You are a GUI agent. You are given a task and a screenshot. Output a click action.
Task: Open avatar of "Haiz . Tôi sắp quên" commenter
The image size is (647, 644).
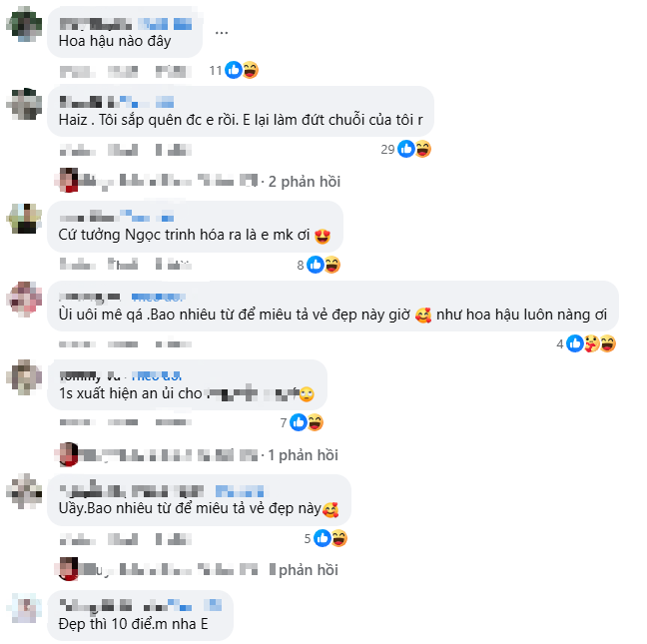pos(24,103)
